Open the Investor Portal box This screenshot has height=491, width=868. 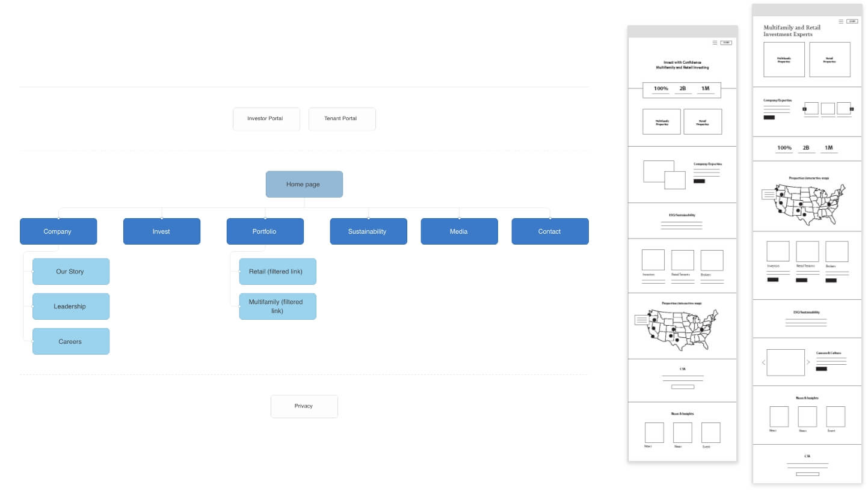(x=266, y=119)
